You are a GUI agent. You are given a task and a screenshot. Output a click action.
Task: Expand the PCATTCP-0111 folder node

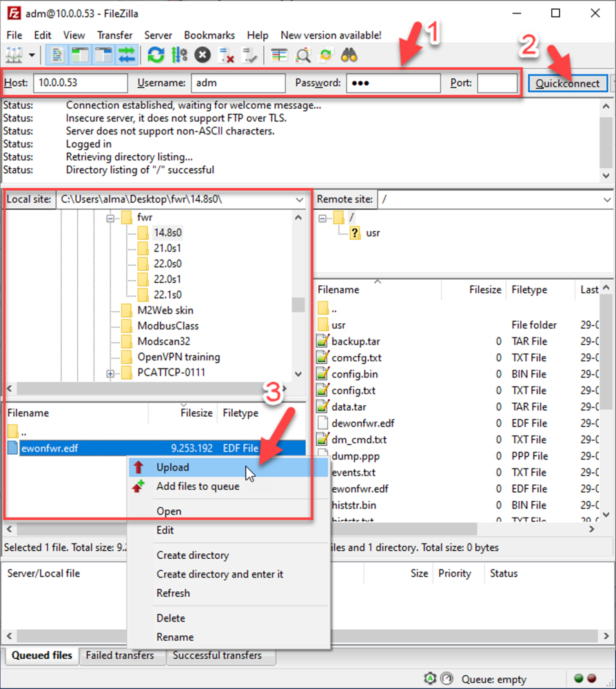click(110, 373)
